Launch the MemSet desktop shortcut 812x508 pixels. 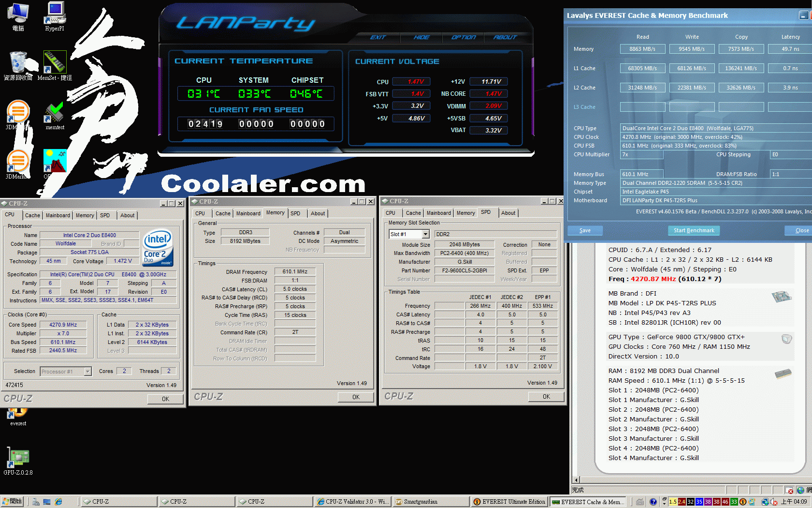coord(55,66)
